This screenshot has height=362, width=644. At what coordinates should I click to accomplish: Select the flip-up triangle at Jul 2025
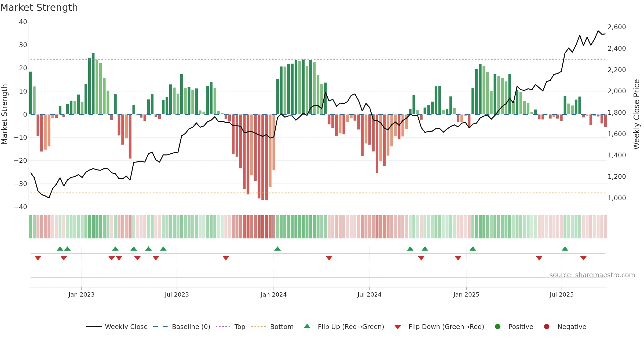(x=565, y=249)
